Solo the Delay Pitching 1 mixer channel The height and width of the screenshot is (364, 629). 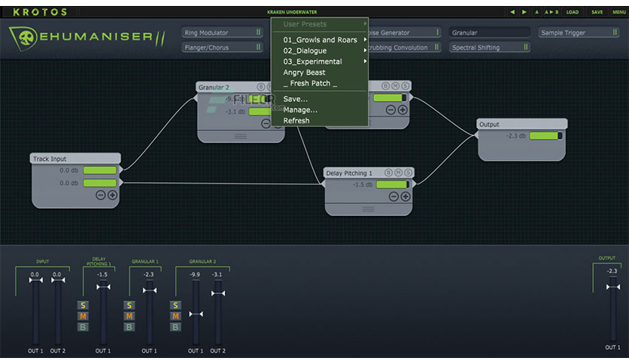click(x=83, y=305)
